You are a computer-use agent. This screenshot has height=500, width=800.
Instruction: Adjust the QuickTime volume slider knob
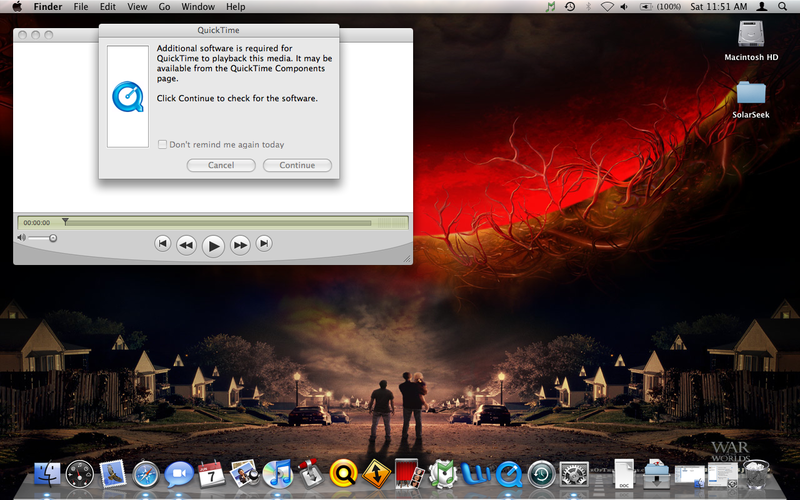tap(53, 238)
